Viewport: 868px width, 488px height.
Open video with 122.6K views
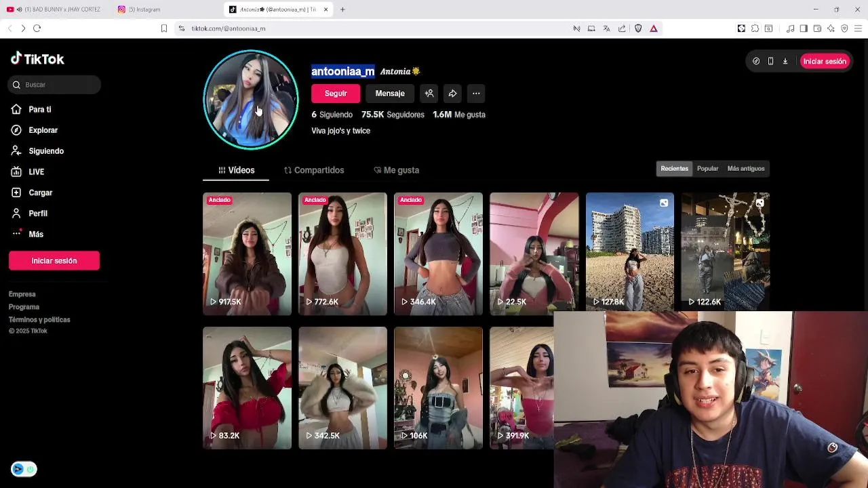pos(726,252)
